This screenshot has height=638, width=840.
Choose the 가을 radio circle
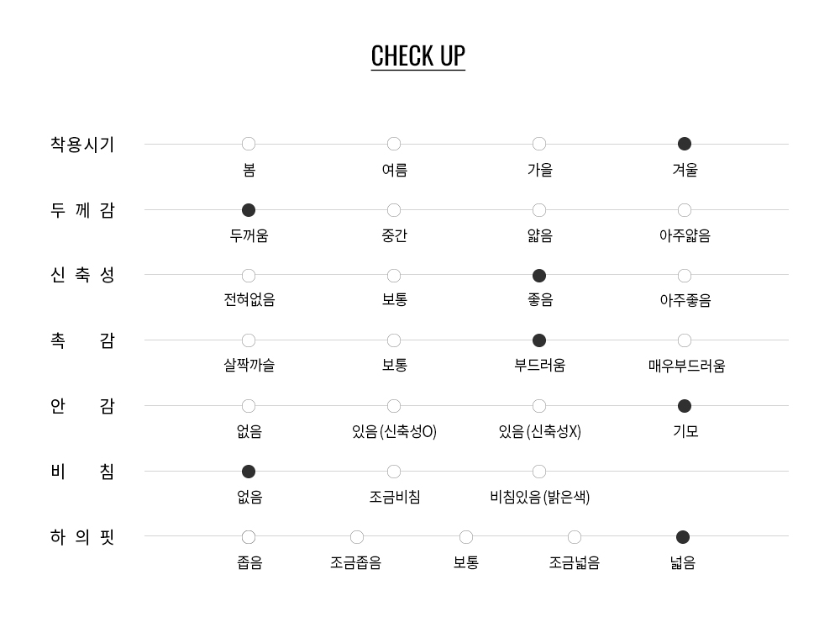539,145
